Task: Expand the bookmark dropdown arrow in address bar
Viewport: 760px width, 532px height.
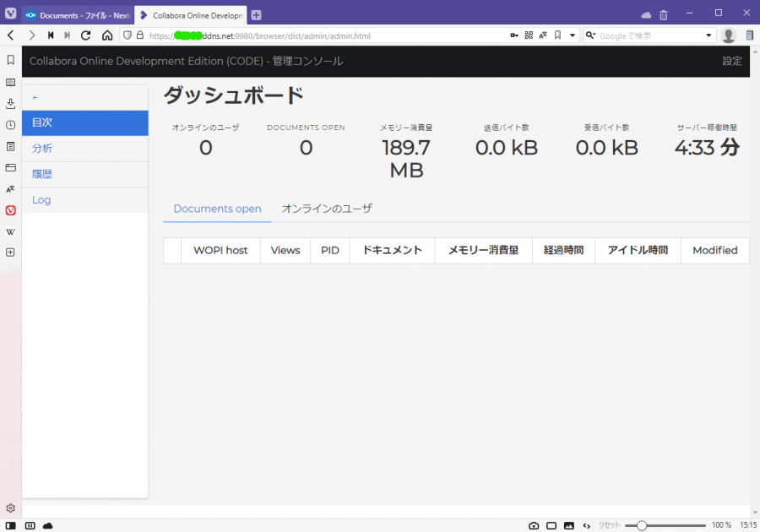Action: [x=572, y=35]
